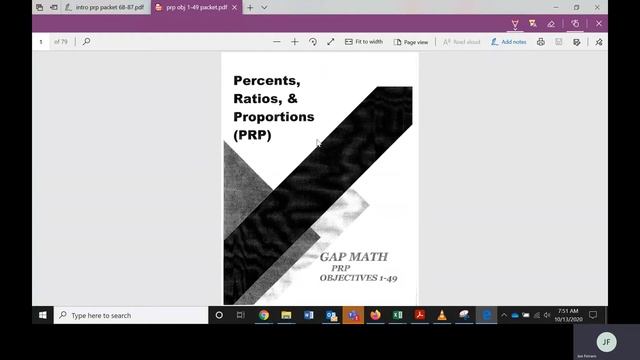Zoom in using the plus icon

[x=294, y=42]
